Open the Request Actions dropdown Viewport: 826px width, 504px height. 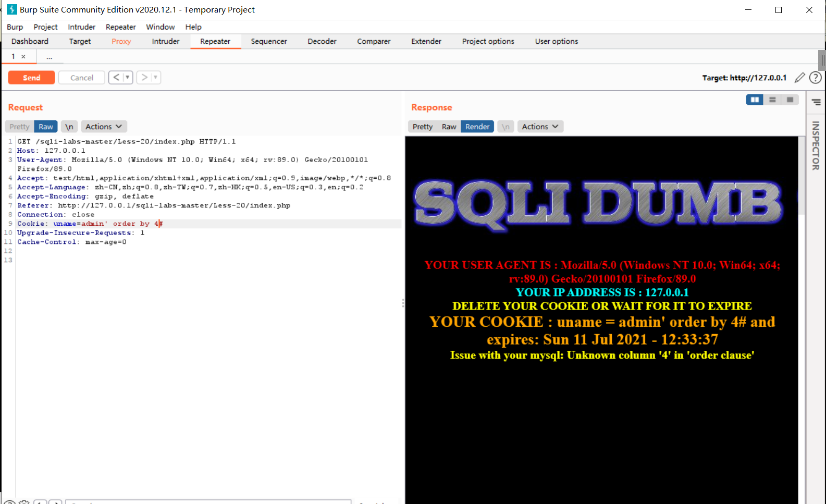coord(104,127)
